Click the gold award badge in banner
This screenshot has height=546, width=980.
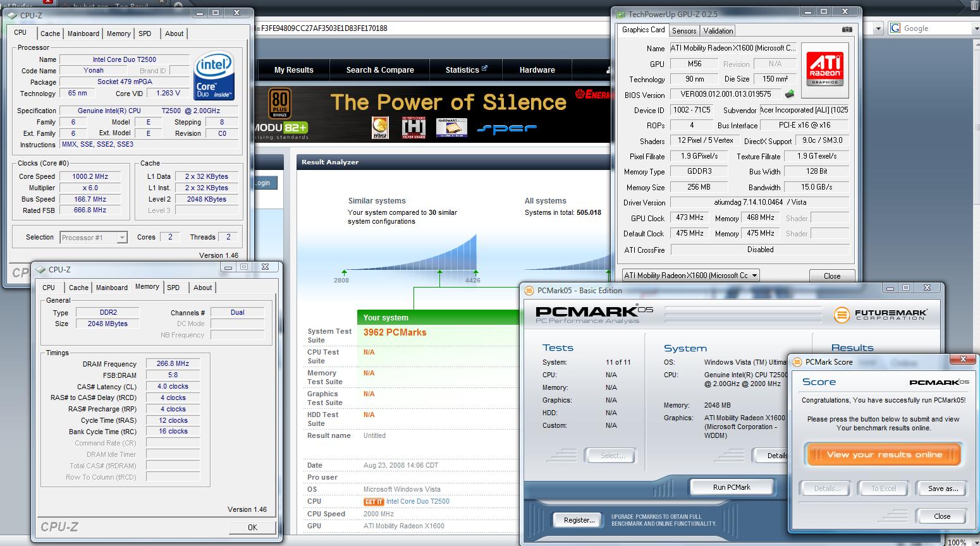click(x=380, y=127)
